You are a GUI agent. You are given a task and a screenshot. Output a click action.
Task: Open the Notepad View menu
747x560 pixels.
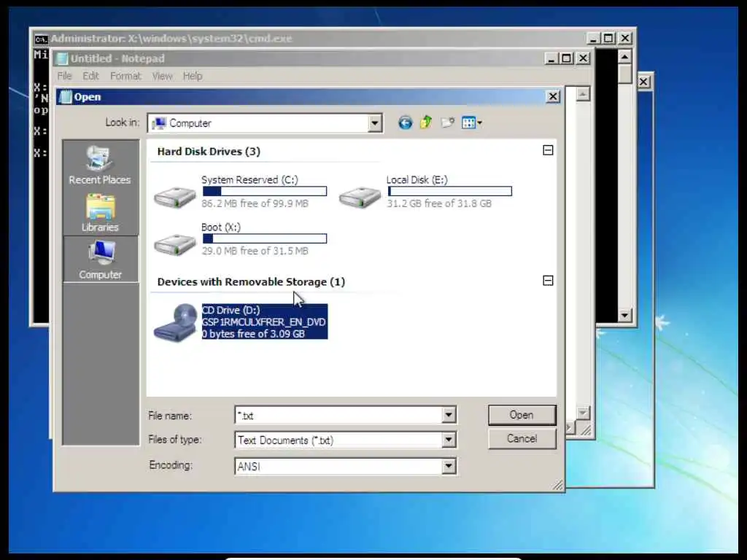(x=162, y=76)
